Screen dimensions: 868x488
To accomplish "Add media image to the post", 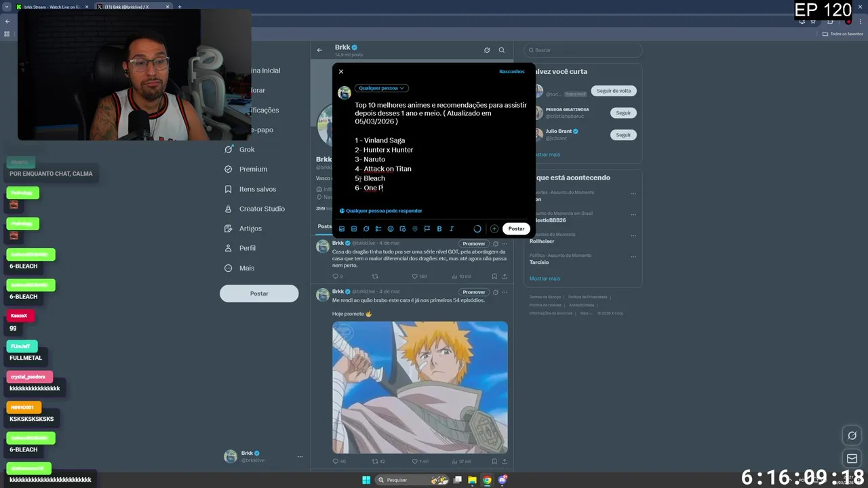I will click(x=342, y=229).
